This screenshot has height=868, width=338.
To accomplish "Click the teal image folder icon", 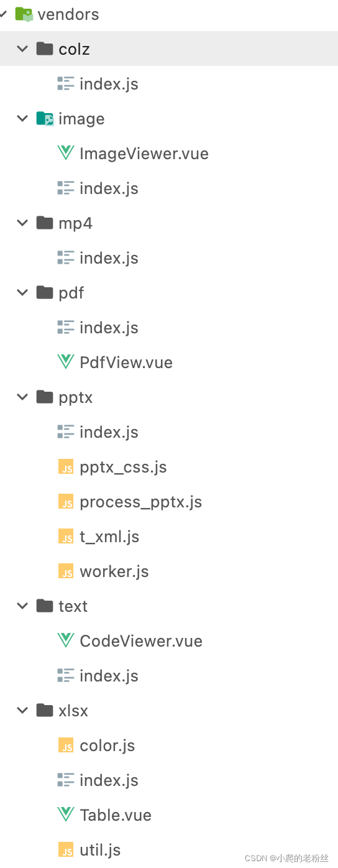I will click(x=45, y=119).
